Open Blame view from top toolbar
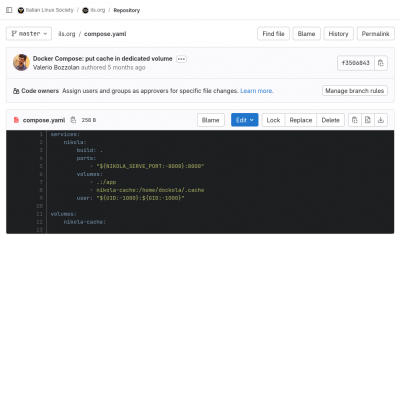400x400 pixels. [306, 34]
